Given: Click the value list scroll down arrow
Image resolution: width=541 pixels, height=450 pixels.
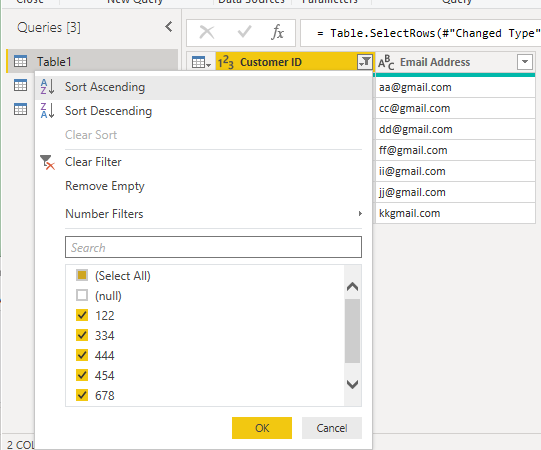Looking at the screenshot, I should click(x=352, y=384).
